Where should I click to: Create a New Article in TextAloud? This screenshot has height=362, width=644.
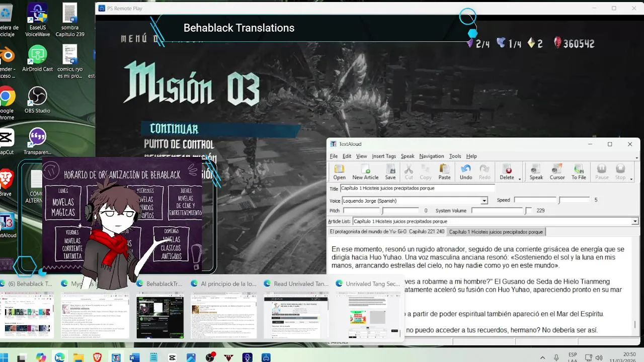tap(365, 171)
